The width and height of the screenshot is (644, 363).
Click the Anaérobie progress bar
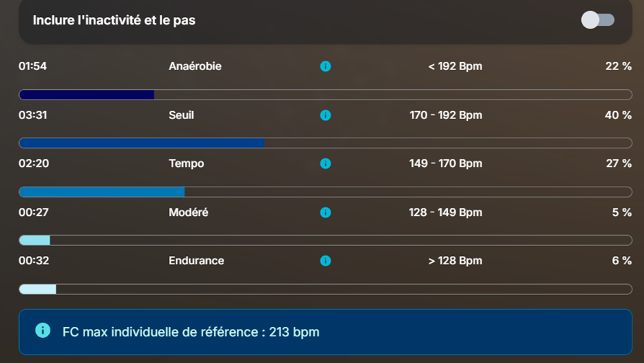point(325,95)
